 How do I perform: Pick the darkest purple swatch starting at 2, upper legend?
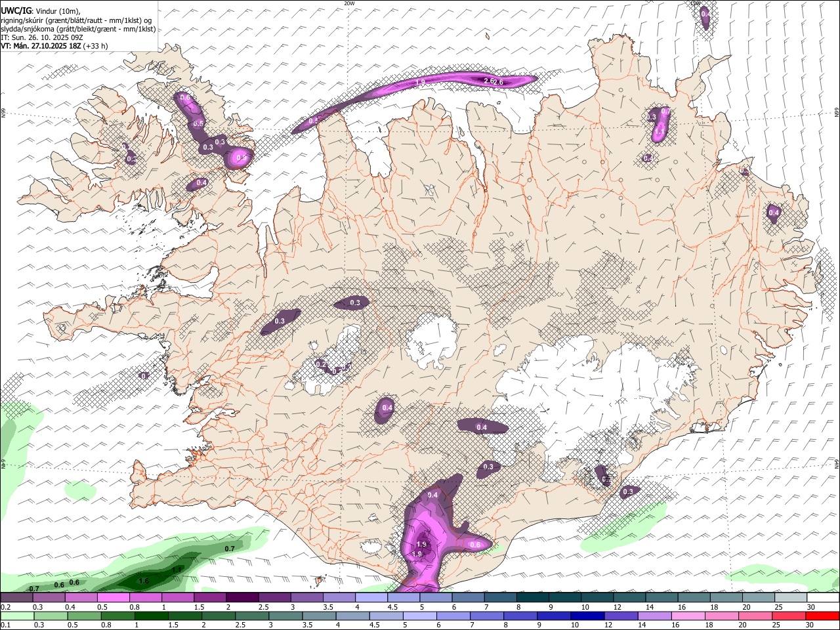(242, 598)
